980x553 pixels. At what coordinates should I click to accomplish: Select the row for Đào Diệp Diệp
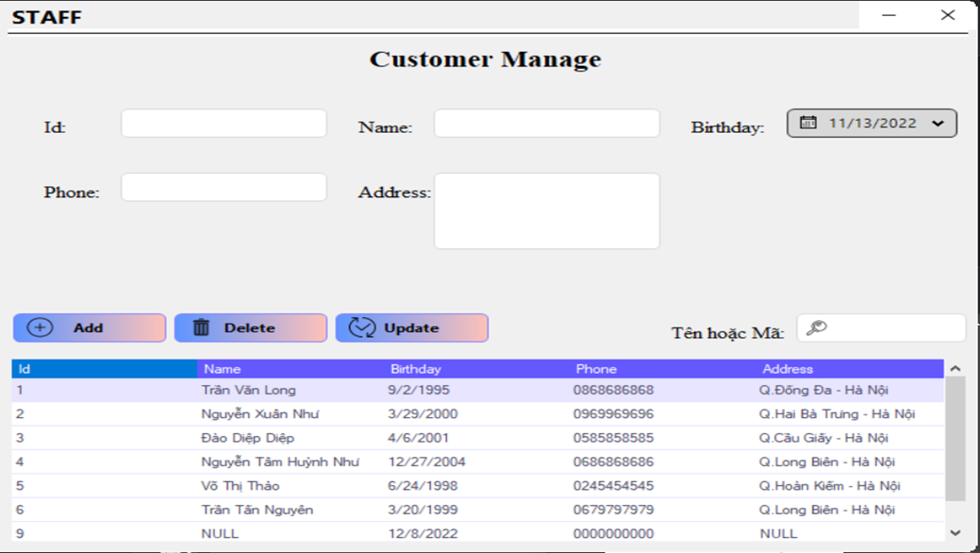pos(283,438)
